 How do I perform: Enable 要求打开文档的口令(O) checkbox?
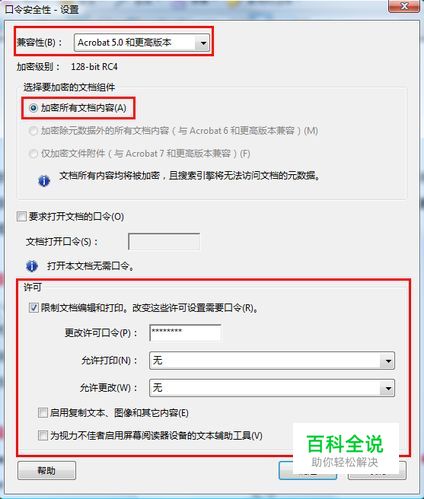point(22,217)
